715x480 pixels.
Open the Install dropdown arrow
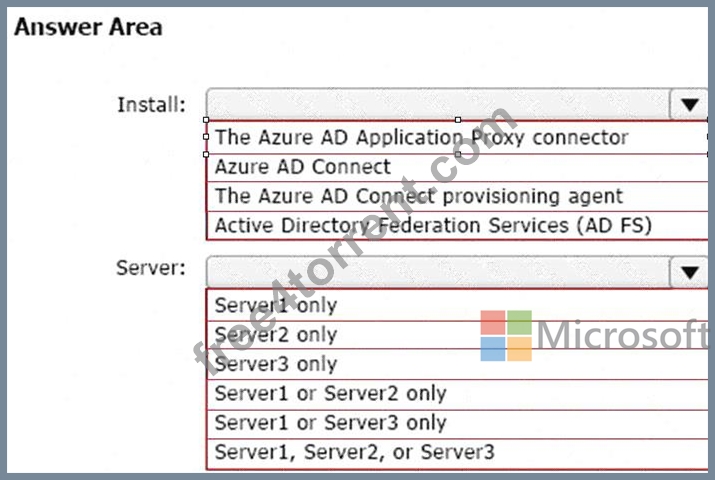click(x=689, y=104)
